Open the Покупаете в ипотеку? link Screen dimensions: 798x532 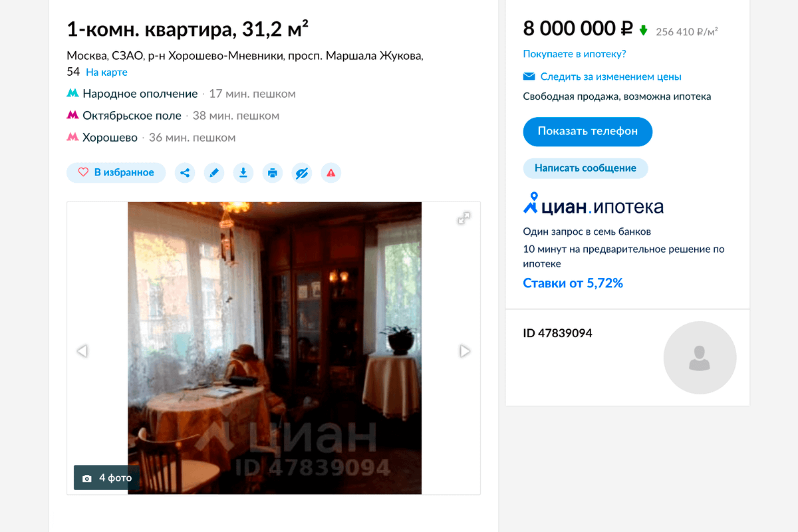pos(575,54)
